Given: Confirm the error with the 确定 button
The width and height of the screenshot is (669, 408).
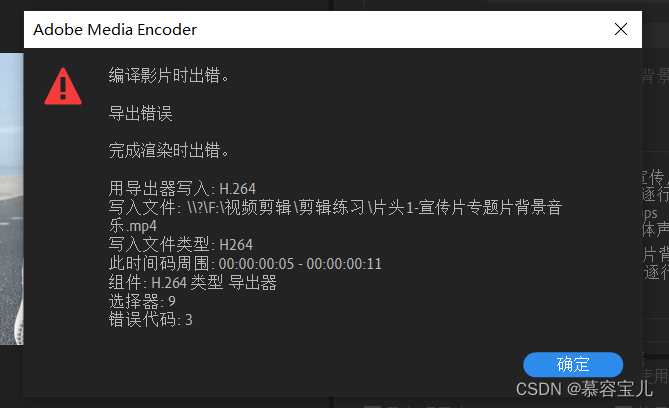Looking at the screenshot, I should [573, 364].
